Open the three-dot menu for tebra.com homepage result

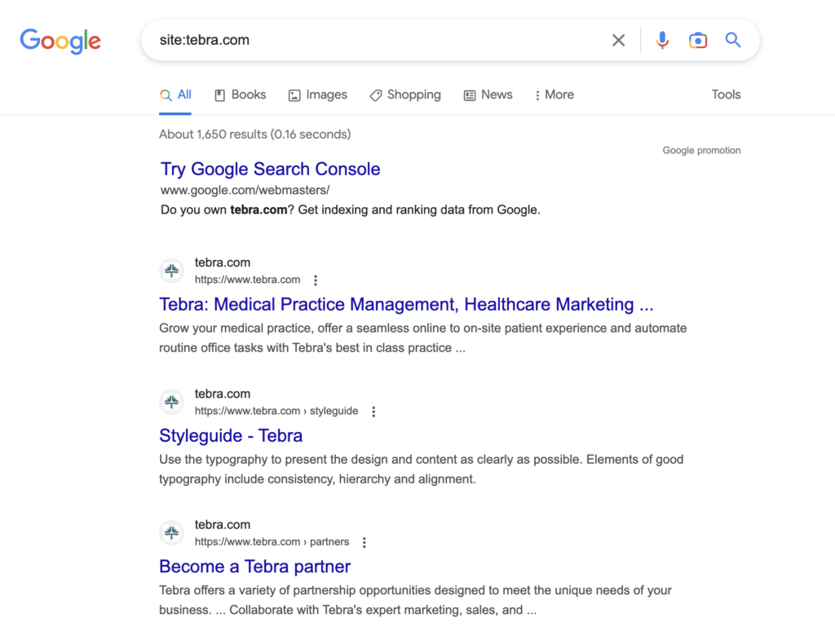click(316, 280)
